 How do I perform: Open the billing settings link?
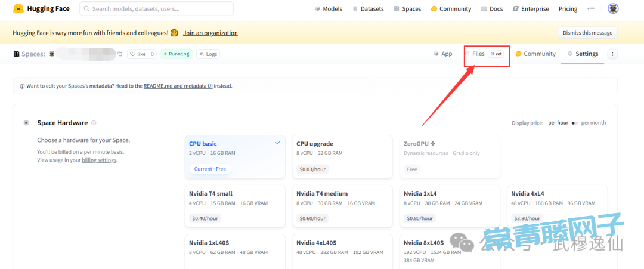pos(98,160)
